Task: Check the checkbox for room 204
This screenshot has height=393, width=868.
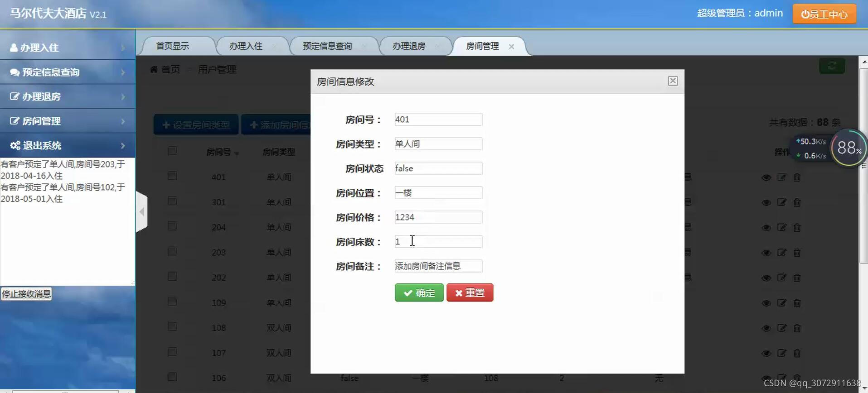Action: click(172, 226)
